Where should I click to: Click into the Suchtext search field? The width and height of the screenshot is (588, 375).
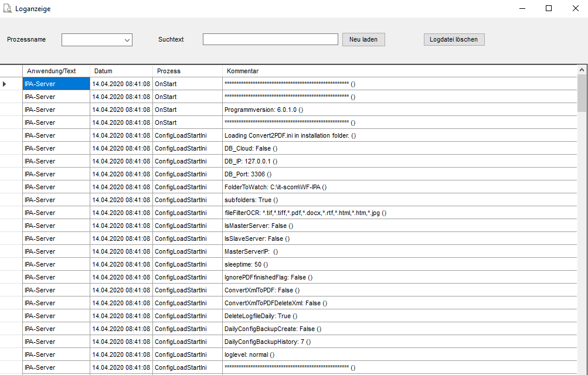[270, 39]
